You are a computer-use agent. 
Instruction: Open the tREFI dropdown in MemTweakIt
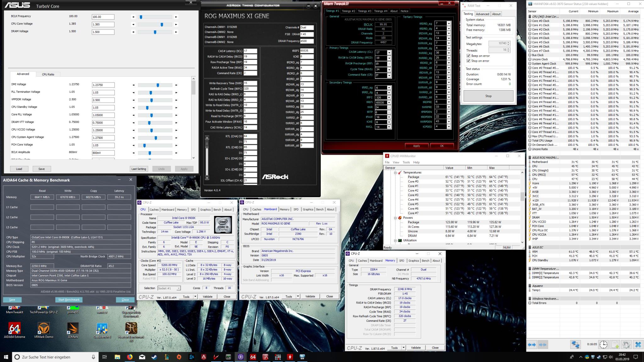(389, 102)
